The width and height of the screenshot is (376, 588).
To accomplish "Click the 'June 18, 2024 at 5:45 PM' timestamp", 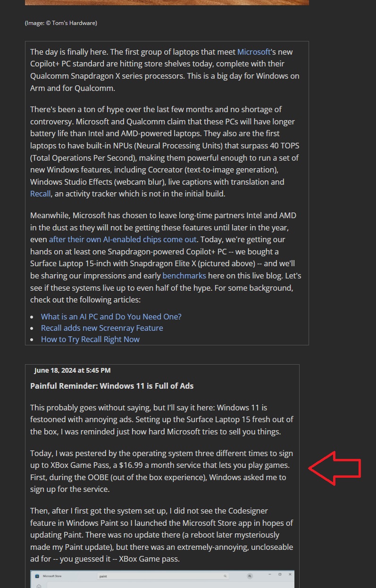I will point(72,370).
